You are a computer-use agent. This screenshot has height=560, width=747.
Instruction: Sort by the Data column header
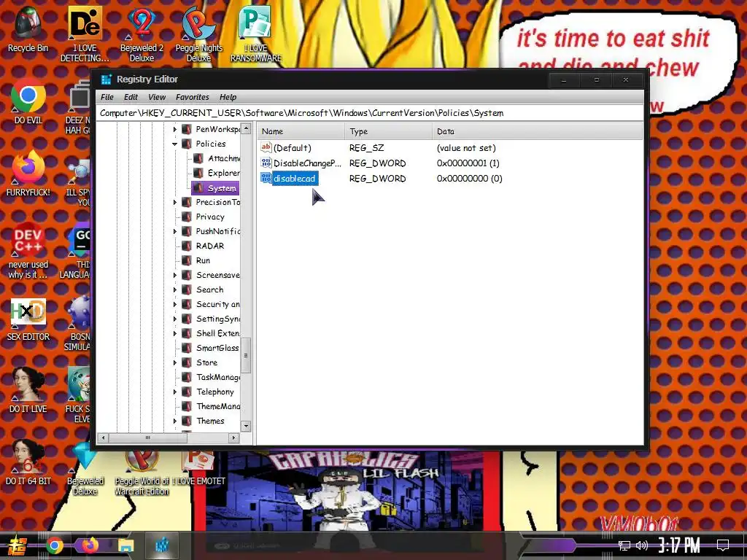(x=538, y=131)
